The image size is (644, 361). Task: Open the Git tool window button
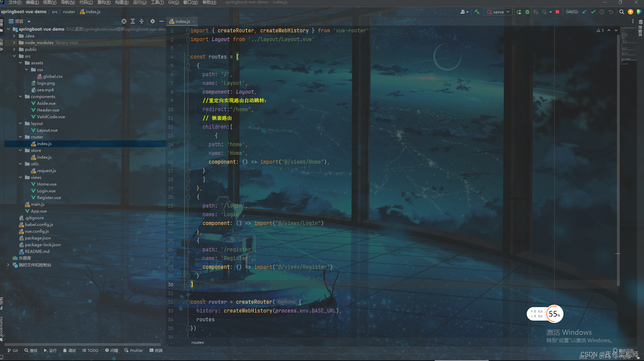(13, 351)
